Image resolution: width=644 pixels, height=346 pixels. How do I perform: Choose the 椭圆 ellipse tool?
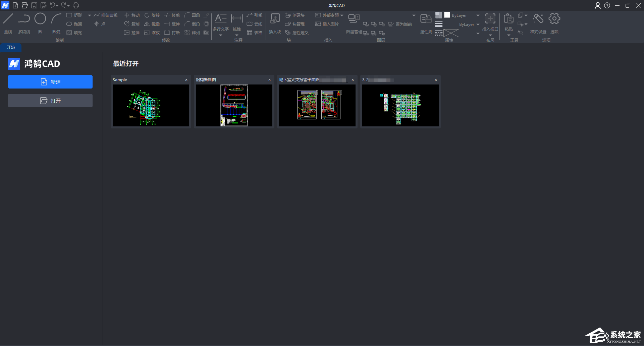point(74,24)
